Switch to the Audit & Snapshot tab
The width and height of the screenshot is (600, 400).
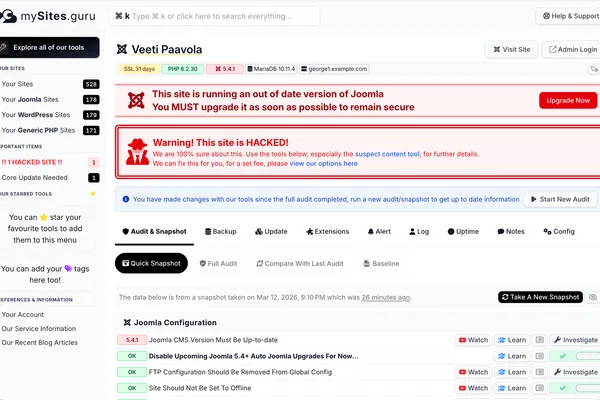pos(155,232)
